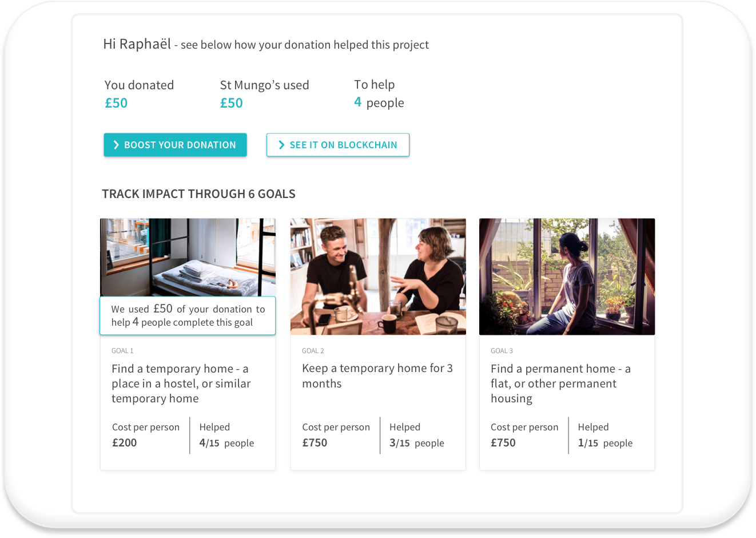Click the '4 people' helped figure
Screen dimensions: 756x538
click(x=379, y=102)
